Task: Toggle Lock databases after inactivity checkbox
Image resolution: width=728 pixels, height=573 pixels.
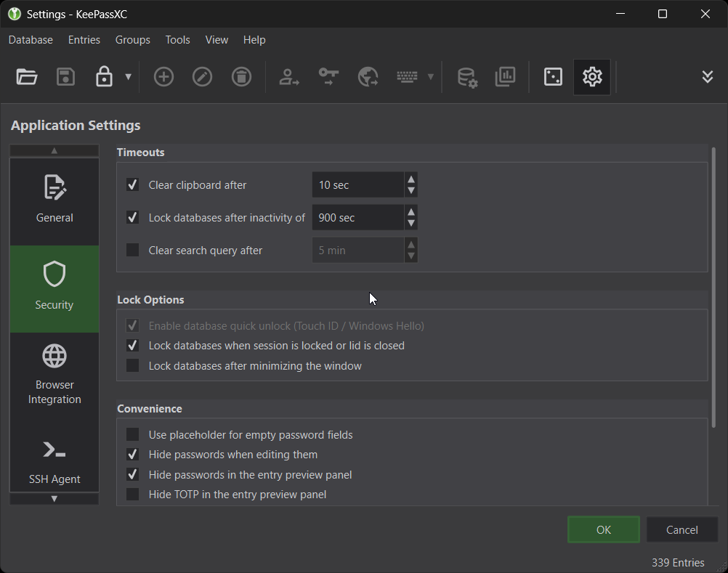Action: 132,217
